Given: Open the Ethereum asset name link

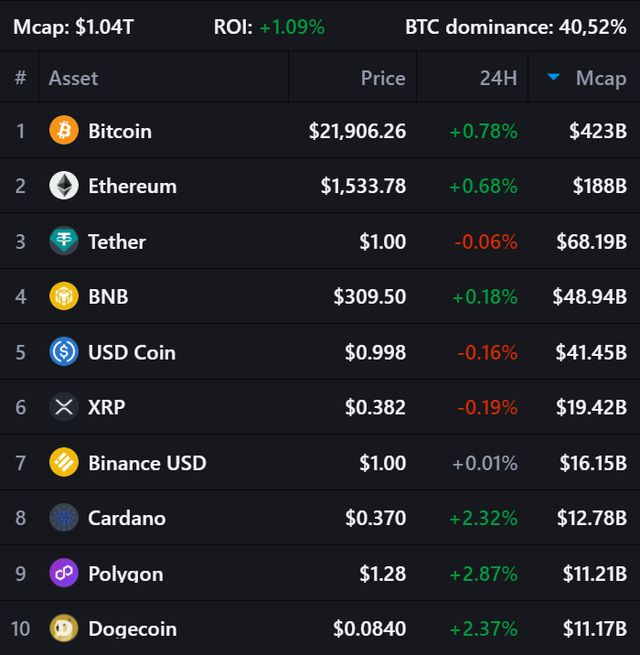Looking at the screenshot, I should [x=132, y=186].
